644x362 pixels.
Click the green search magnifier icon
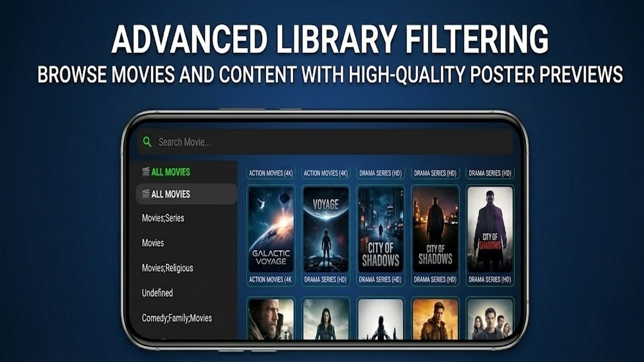point(147,142)
